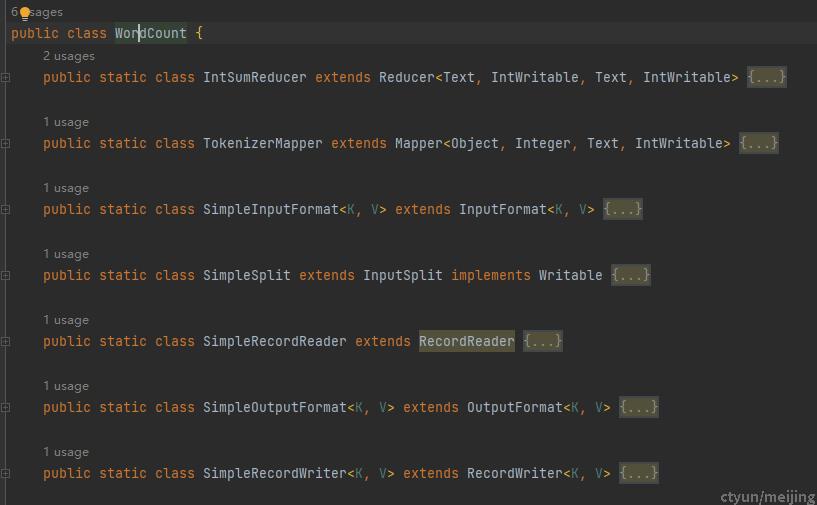Click the Object type argument in the Mapper generics
Screen dimensions: 817x505
pos(475,143)
